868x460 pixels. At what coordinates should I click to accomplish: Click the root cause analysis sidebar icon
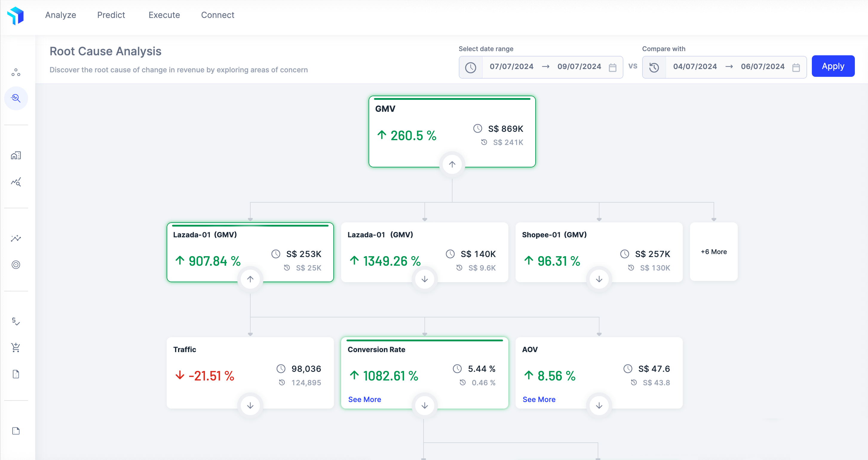tap(16, 98)
